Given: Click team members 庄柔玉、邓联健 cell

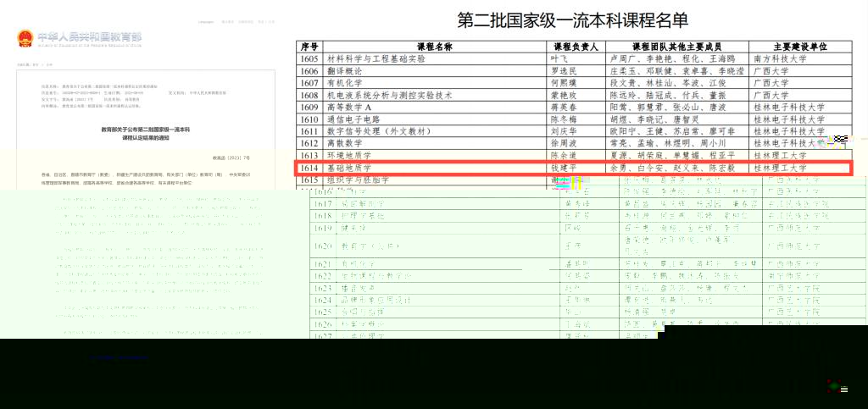Looking at the screenshot, I should click(x=677, y=71).
